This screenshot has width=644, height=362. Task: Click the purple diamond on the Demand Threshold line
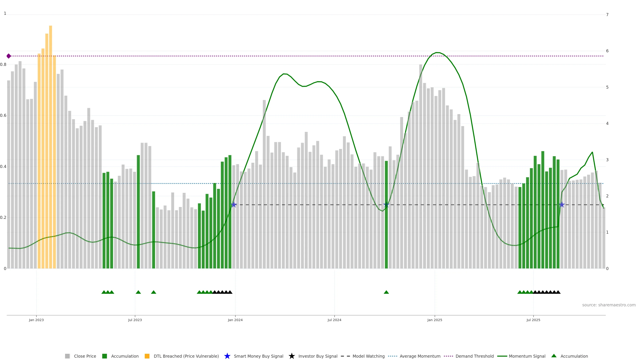pyautogui.click(x=9, y=56)
